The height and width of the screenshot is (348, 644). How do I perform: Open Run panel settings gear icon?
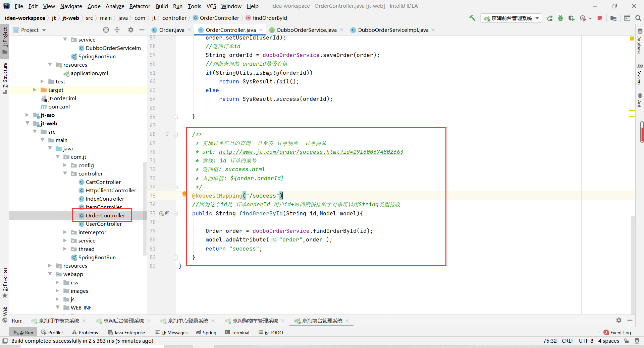click(x=619, y=321)
